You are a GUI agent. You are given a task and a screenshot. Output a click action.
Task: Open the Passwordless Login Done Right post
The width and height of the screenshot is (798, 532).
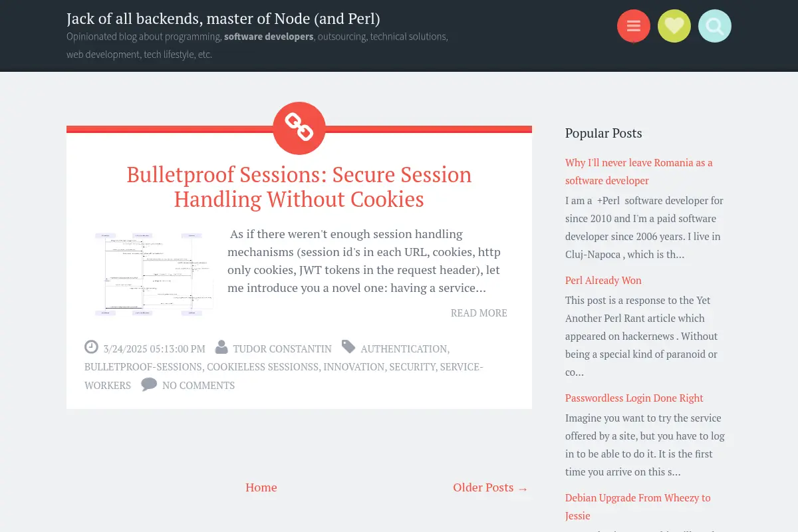[634, 398]
